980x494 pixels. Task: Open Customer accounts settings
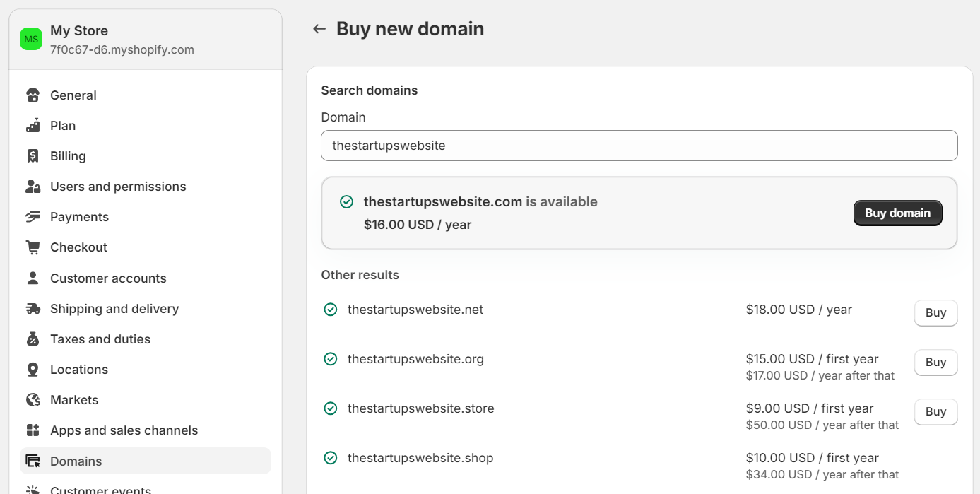click(108, 278)
